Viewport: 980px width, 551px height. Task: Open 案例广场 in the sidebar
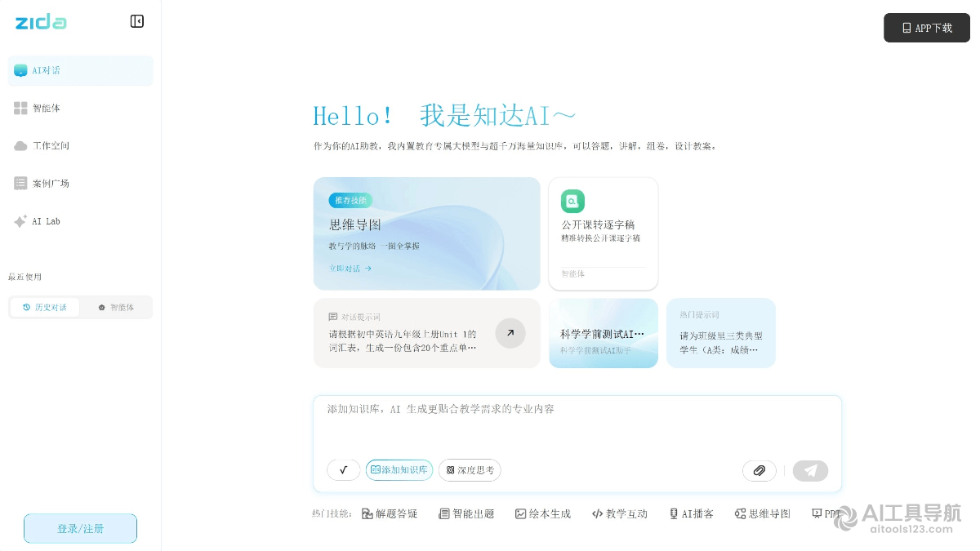click(x=80, y=183)
